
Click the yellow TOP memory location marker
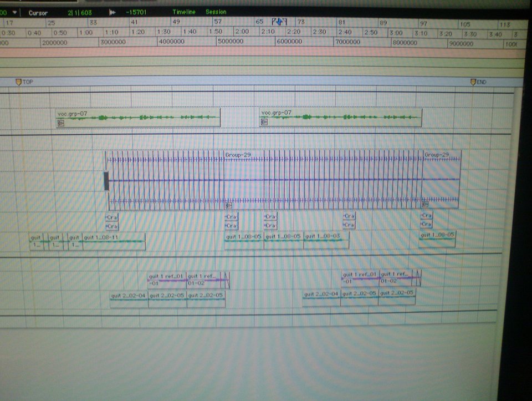pyautogui.click(x=18, y=82)
